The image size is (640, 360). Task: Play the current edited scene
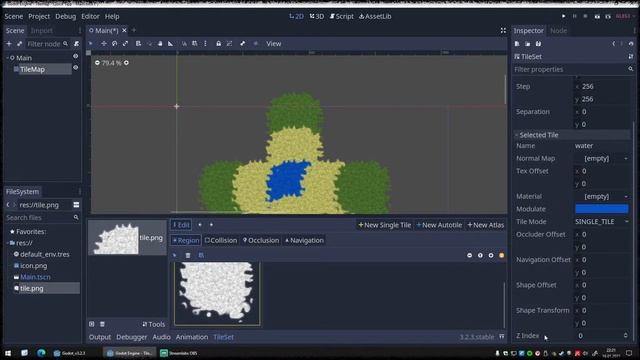(597, 16)
